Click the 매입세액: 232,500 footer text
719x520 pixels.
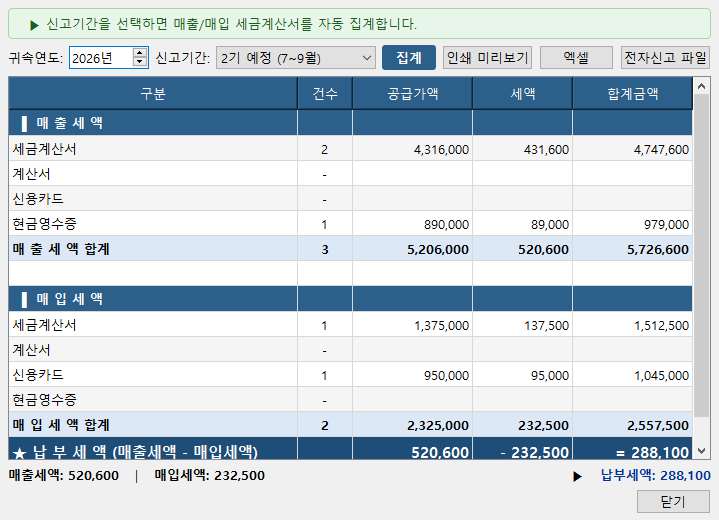[x=210, y=476]
